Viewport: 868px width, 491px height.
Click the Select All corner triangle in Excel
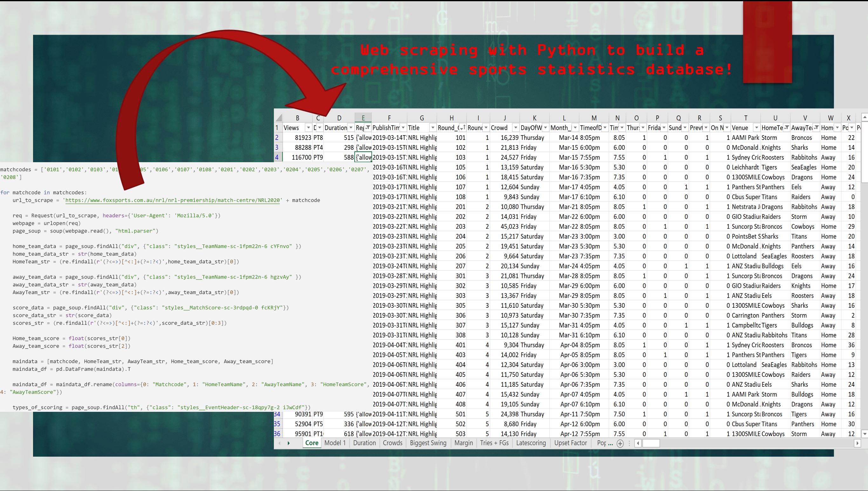(x=279, y=118)
